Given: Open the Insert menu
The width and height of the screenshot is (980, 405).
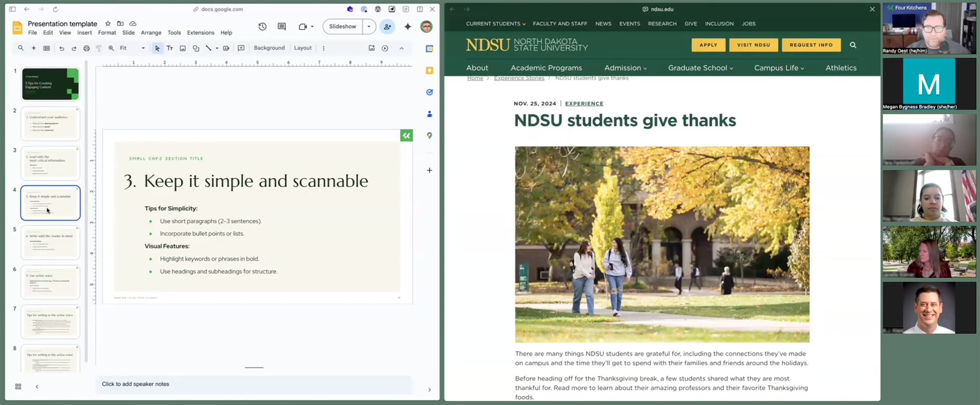Looking at the screenshot, I should pos(85,33).
